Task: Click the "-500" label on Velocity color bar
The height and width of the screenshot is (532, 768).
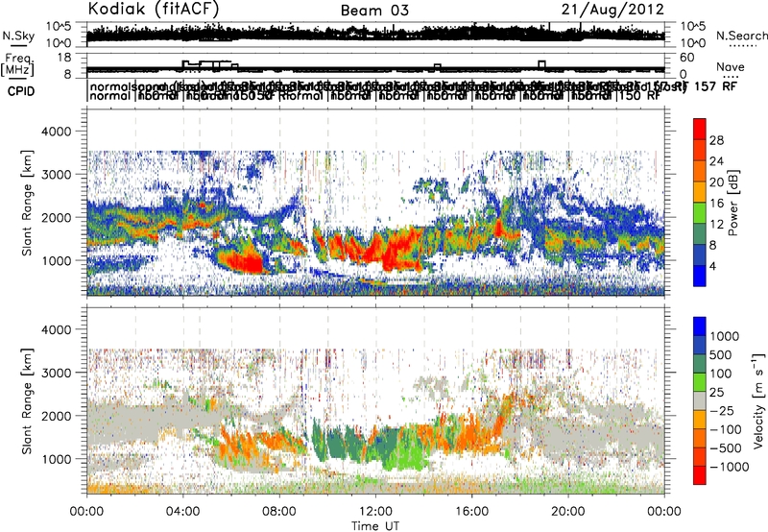Action: 726,448
